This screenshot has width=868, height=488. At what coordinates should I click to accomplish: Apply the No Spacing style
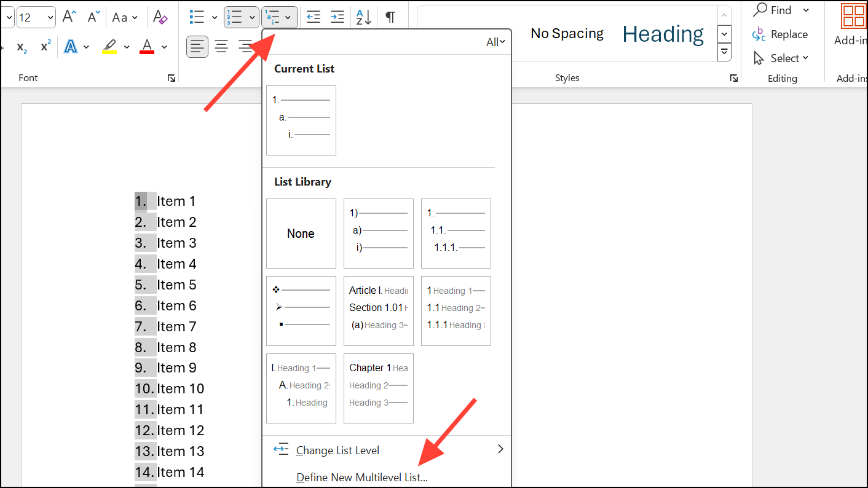[x=567, y=34]
